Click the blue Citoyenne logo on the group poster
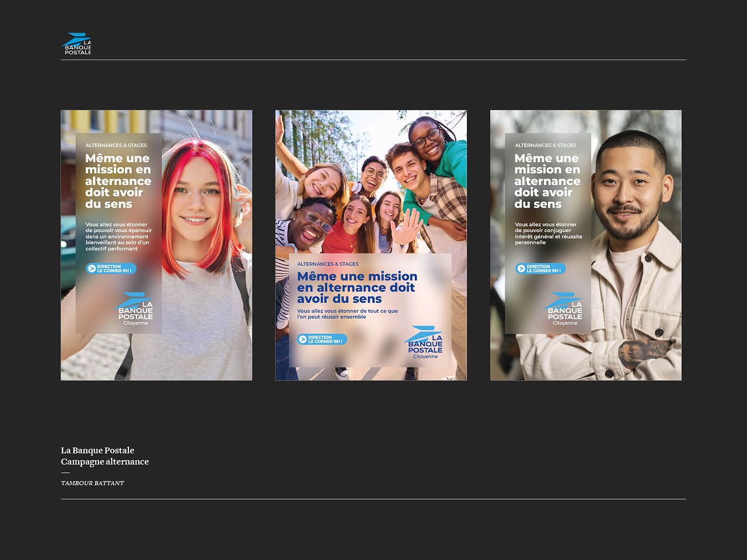The image size is (747, 560). coord(424,342)
